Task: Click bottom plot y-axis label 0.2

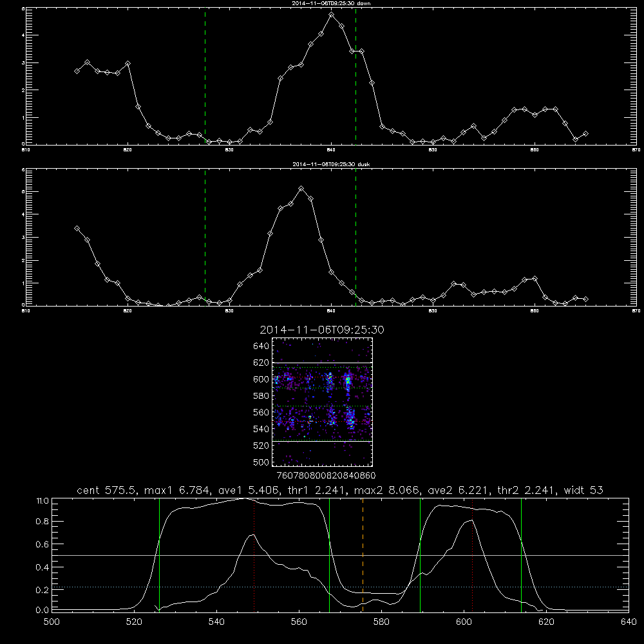Action: [43, 590]
